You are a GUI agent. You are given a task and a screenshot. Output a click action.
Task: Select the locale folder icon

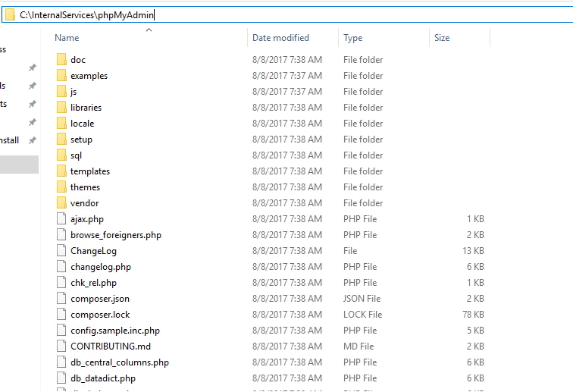click(x=61, y=124)
